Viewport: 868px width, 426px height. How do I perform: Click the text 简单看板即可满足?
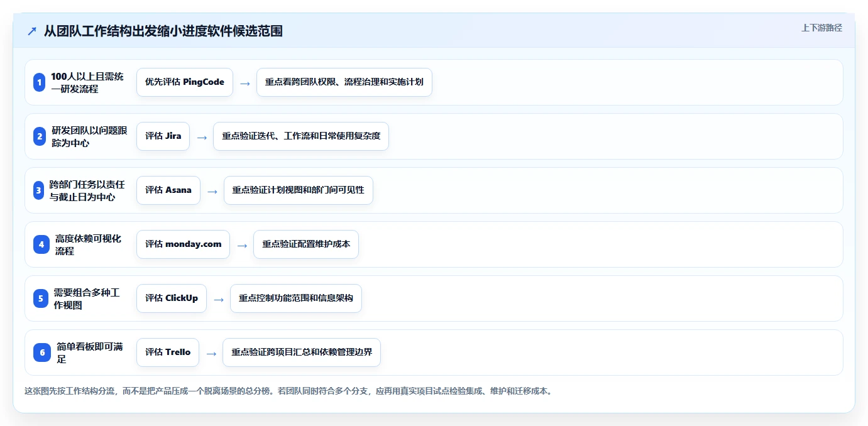click(90, 352)
